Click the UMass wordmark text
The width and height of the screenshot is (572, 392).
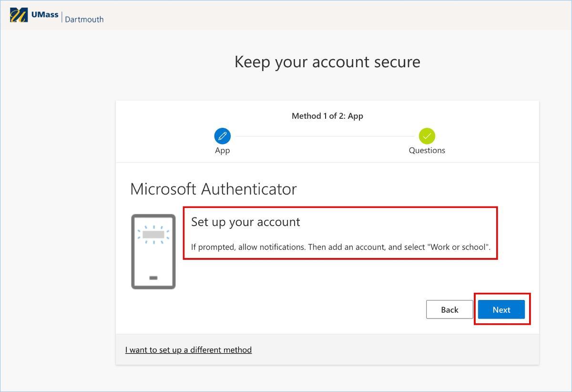(44, 15)
